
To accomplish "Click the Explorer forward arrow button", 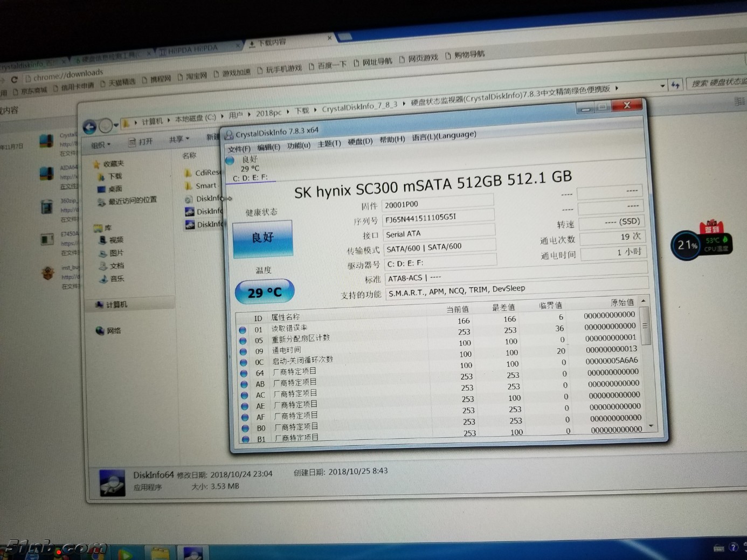I will click(x=106, y=126).
